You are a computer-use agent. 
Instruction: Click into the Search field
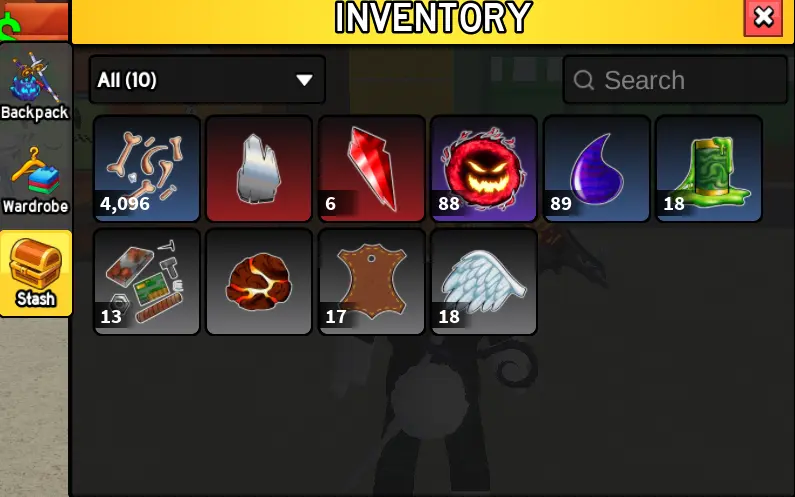675,80
